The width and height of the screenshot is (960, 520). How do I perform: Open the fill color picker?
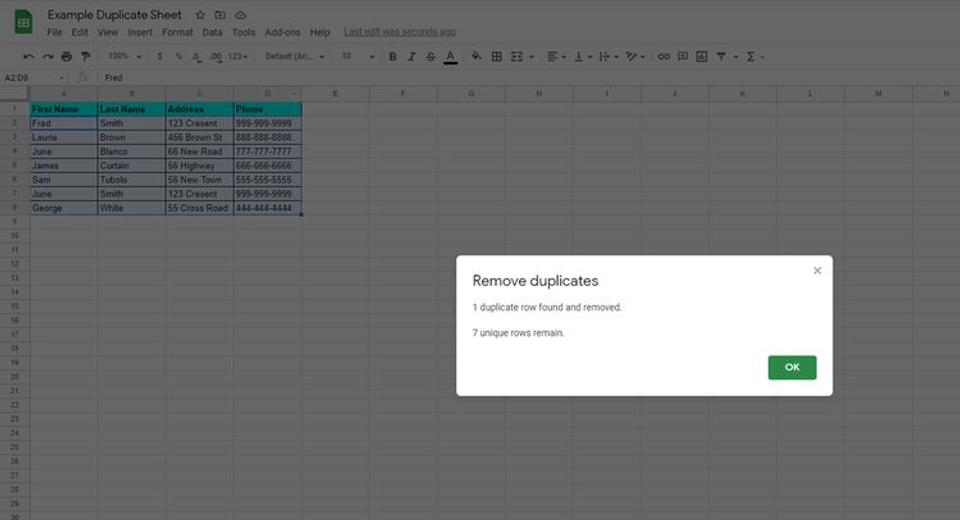pyautogui.click(x=476, y=56)
